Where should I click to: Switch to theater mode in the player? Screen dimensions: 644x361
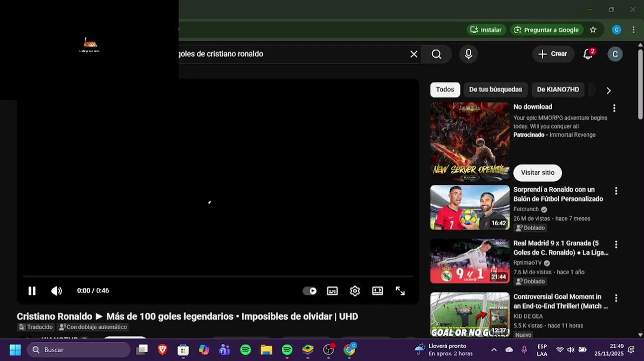[377, 291]
